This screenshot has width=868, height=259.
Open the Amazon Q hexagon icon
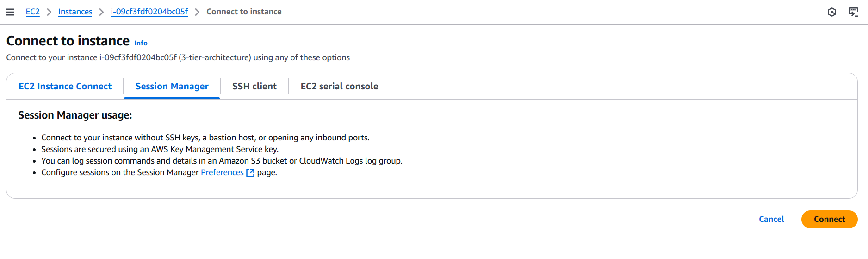pyautogui.click(x=832, y=12)
